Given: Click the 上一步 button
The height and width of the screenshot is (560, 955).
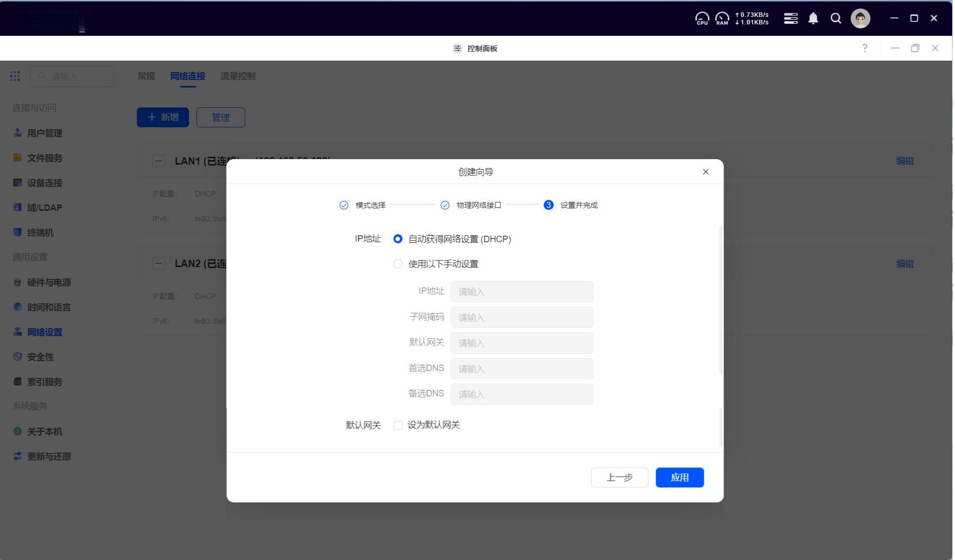Looking at the screenshot, I should point(619,477).
